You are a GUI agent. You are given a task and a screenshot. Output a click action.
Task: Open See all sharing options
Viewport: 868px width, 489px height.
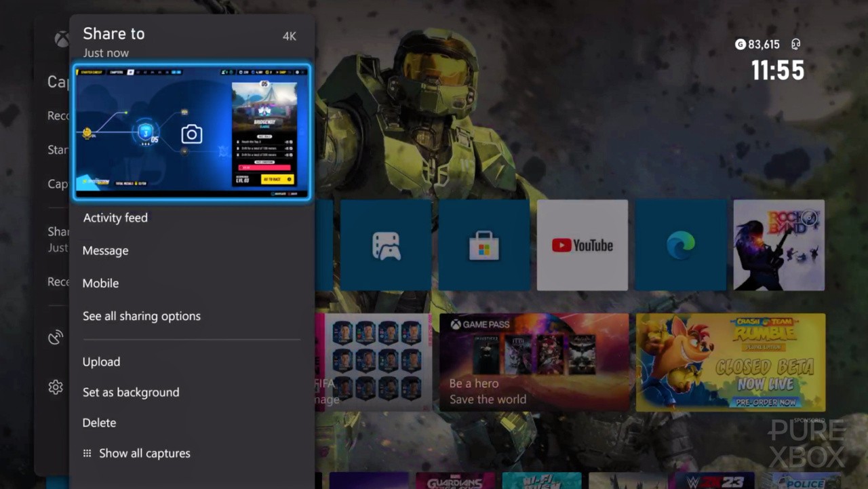point(142,316)
